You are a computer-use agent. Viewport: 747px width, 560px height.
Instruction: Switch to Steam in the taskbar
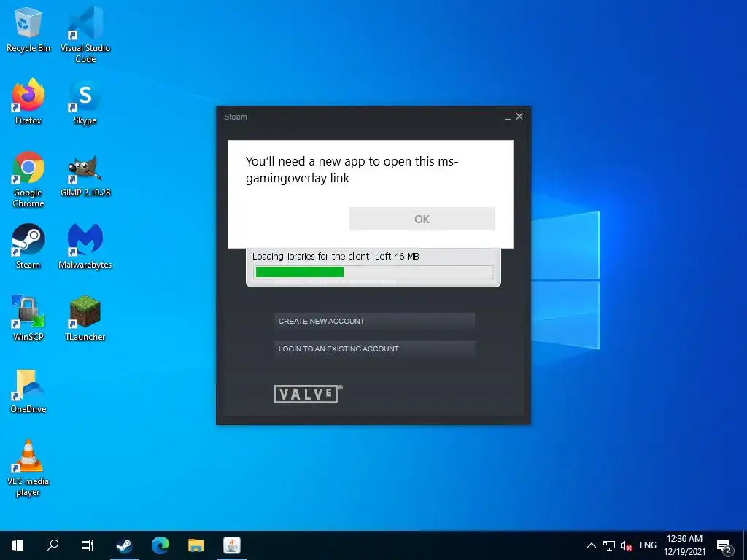point(124,545)
